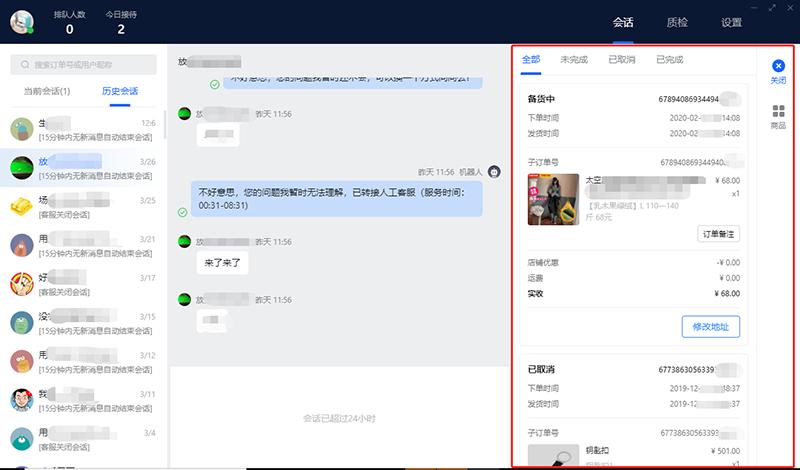Click the product thumbnail in the 备货中 order
This screenshot has height=470, width=800.
pos(553,199)
